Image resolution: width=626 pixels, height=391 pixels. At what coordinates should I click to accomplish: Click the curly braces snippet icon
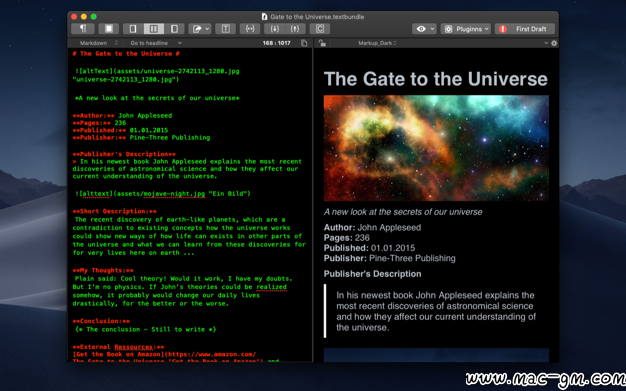point(250,29)
